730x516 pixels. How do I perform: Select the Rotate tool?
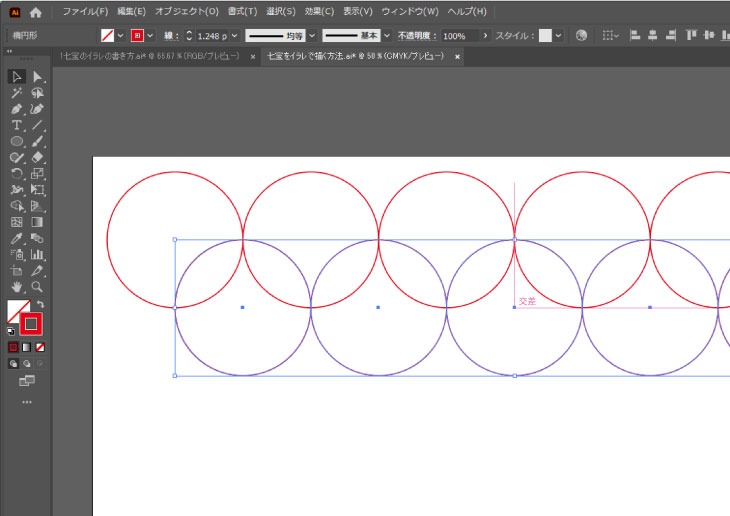[x=17, y=173]
